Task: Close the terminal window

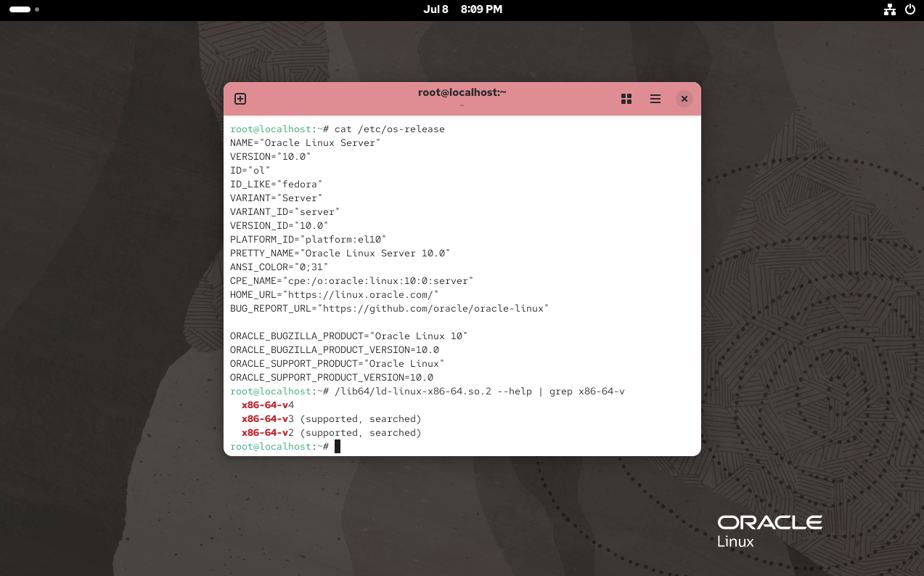Action: tap(684, 99)
